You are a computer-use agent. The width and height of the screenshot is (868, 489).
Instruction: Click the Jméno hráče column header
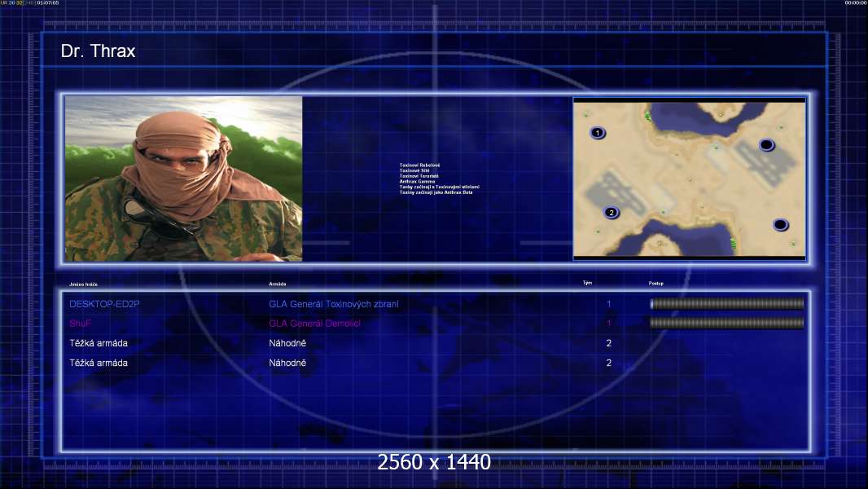[83, 284]
